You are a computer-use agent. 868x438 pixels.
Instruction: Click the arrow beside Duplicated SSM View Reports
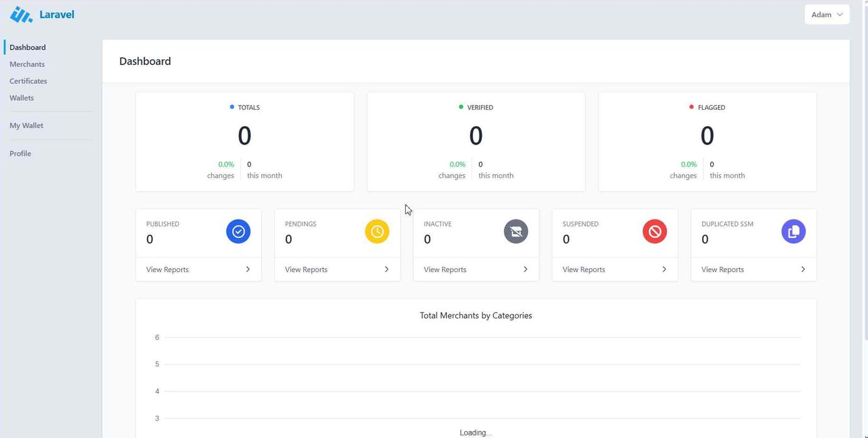(803, 269)
